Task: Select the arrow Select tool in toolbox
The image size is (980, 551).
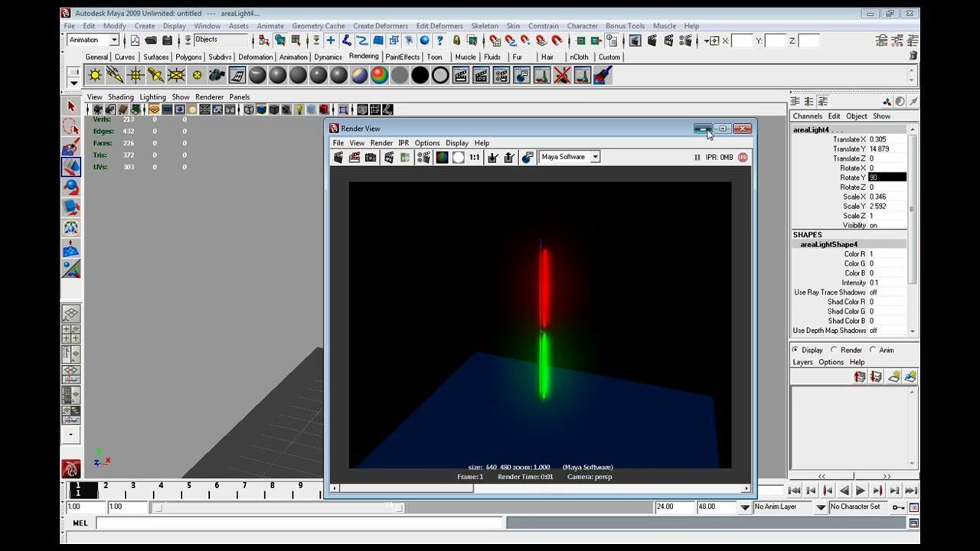Action: coord(71,107)
